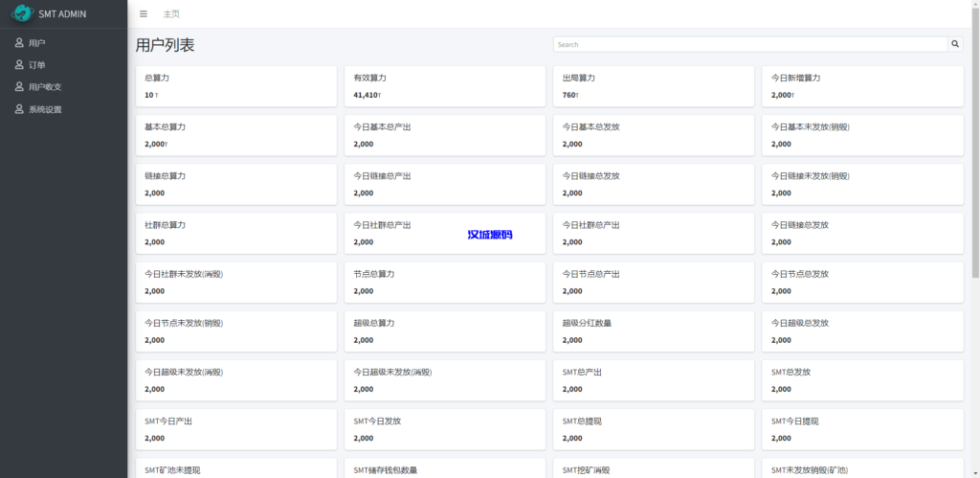Select the 节点总算力 card title
The width and height of the screenshot is (980, 478).
pos(374,274)
